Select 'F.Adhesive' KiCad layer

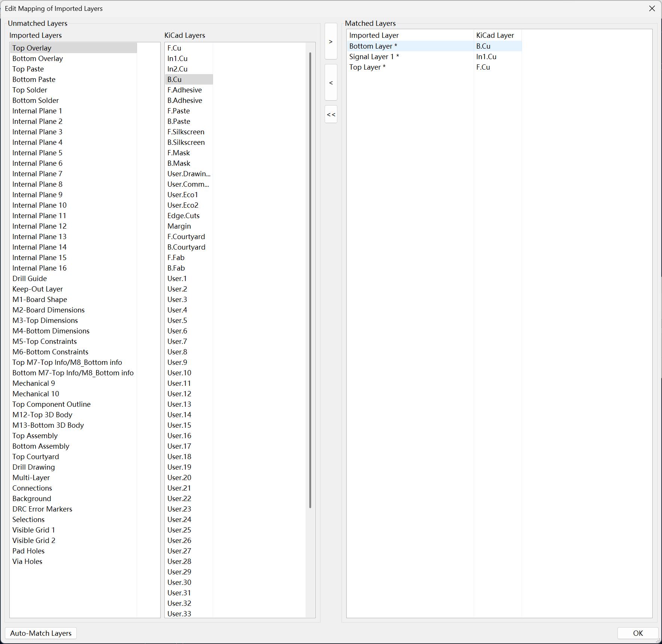(x=189, y=90)
